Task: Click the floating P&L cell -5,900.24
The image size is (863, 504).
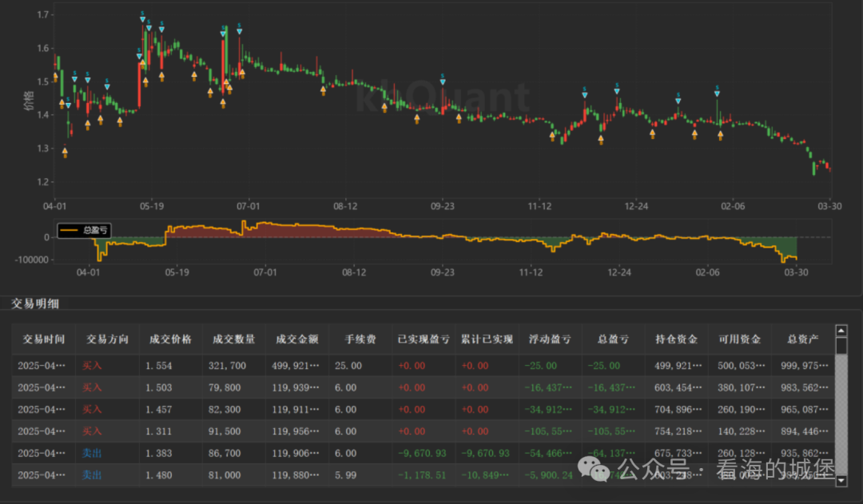Action: point(549,475)
